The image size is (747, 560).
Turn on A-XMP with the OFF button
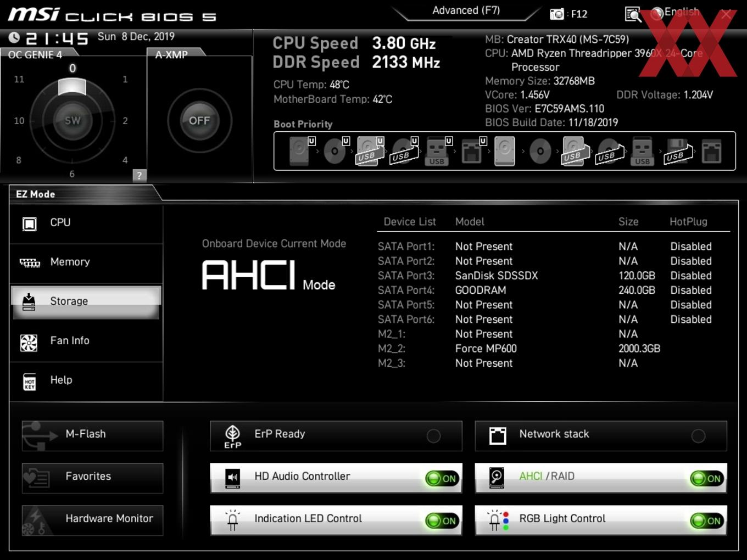(199, 120)
